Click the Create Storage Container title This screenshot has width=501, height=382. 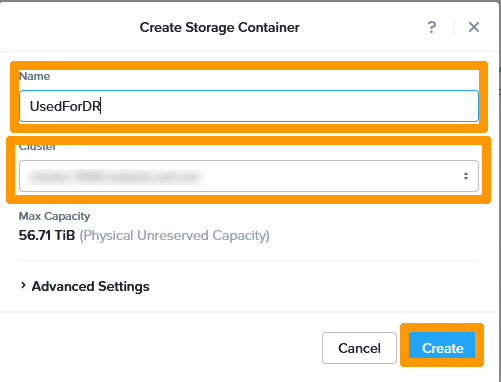click(219, 27)
